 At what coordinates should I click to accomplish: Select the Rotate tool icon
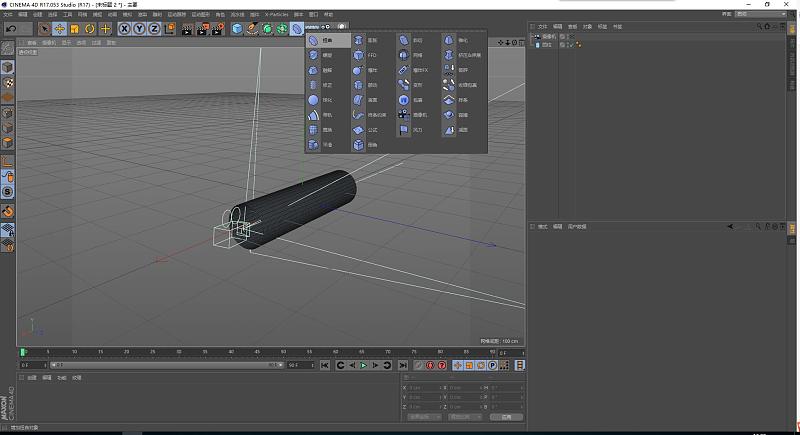tap(90, 29)
